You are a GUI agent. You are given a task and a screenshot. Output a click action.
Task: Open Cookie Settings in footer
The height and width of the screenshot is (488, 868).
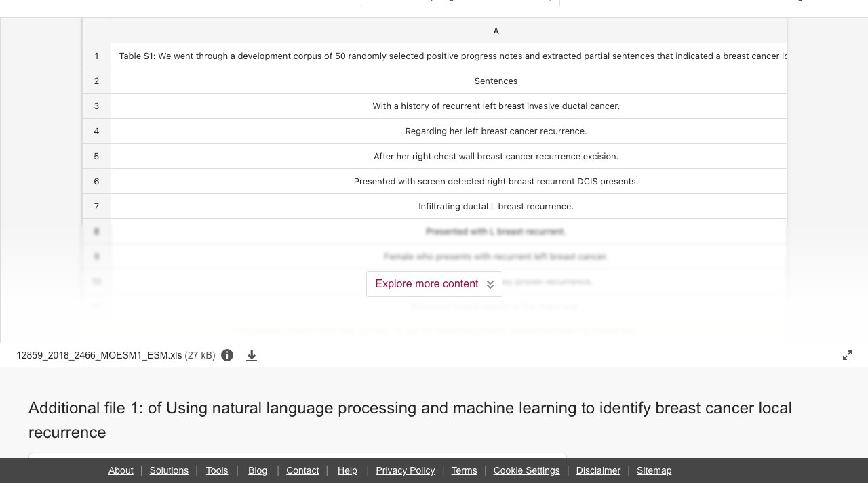tap(526, 470)
